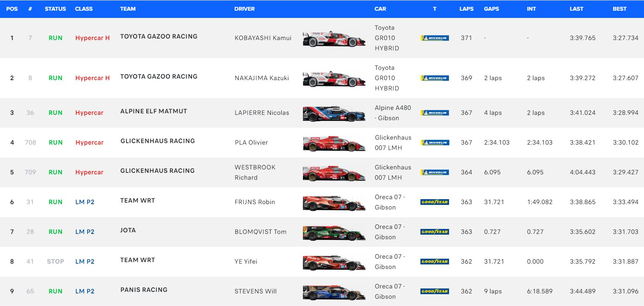
Task: Click ALPINE ELF MATMUT team name
Action: [154, 111]
